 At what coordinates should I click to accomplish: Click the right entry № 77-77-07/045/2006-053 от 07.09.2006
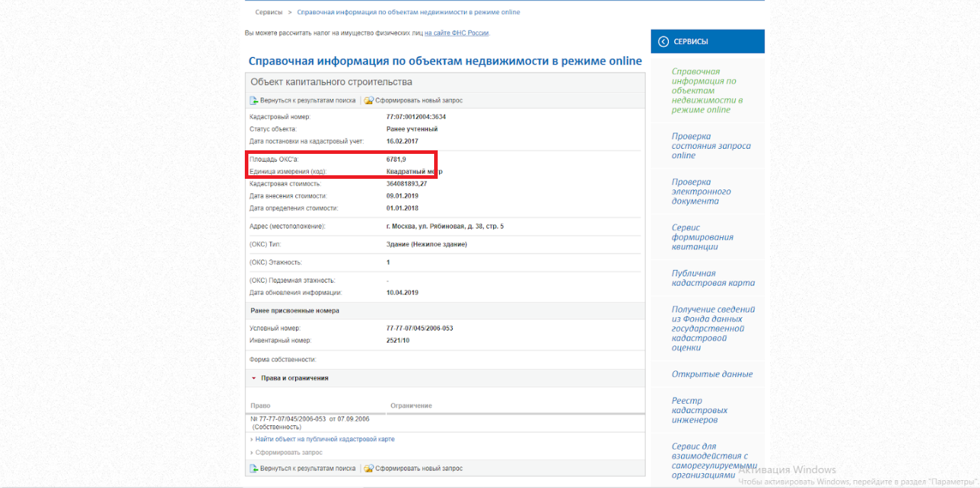tap(310, 422)
